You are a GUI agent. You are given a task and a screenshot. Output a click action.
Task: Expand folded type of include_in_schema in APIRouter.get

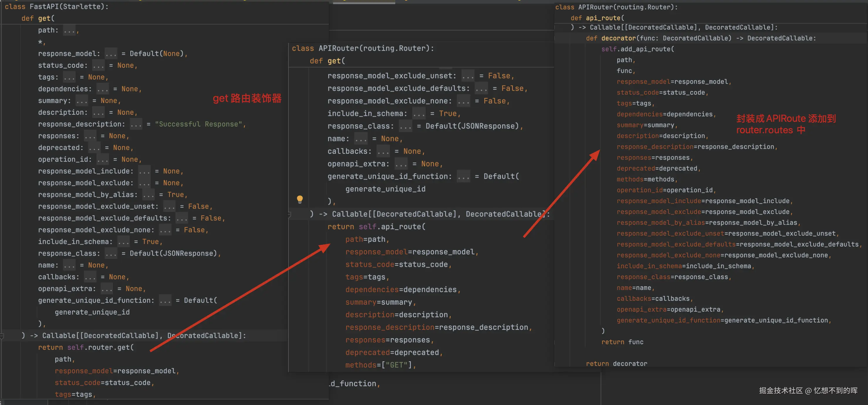tap(418, 114)
